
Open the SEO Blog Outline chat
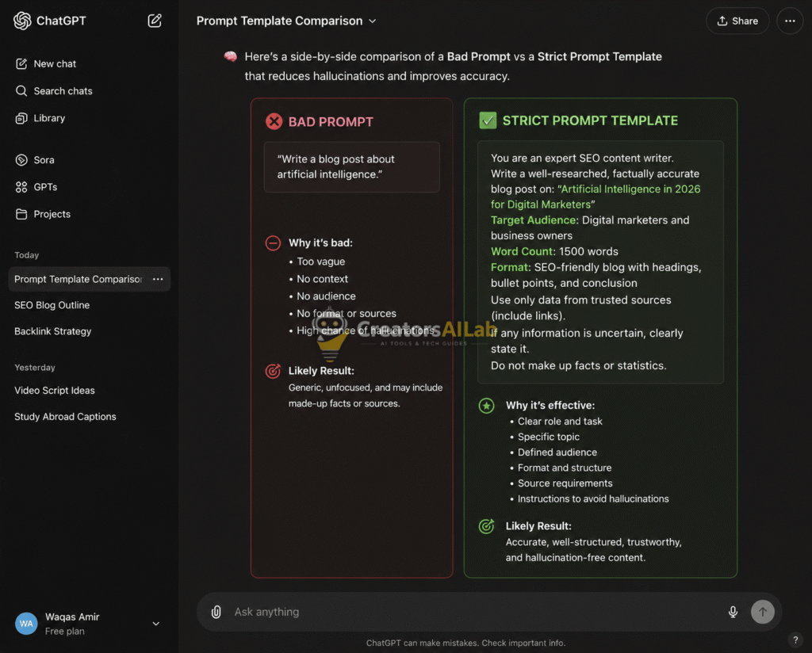tap(52, 305)
